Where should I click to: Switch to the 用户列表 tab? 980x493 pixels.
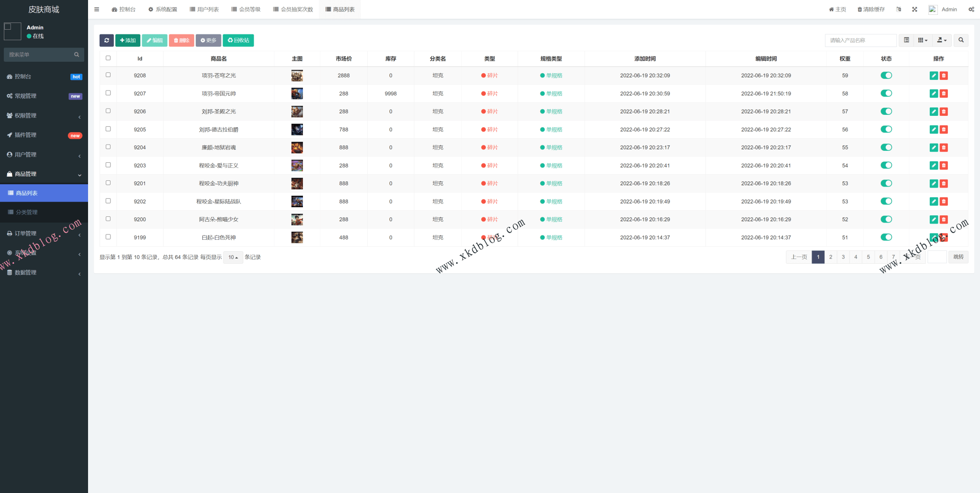click(x=204, y=10)
